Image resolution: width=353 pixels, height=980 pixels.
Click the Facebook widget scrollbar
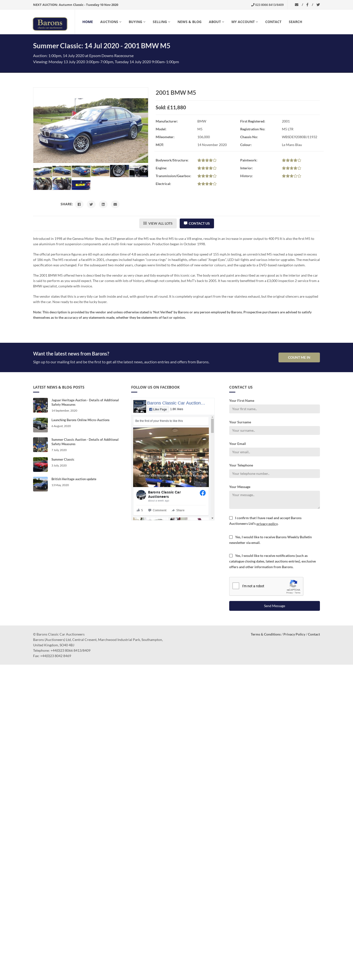pos(212,426)
